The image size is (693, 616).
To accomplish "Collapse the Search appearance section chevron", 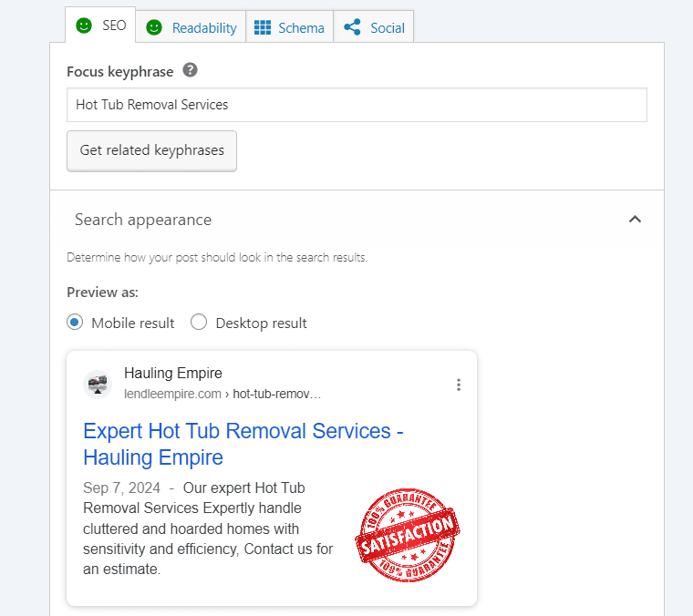I will click(635, 219).
